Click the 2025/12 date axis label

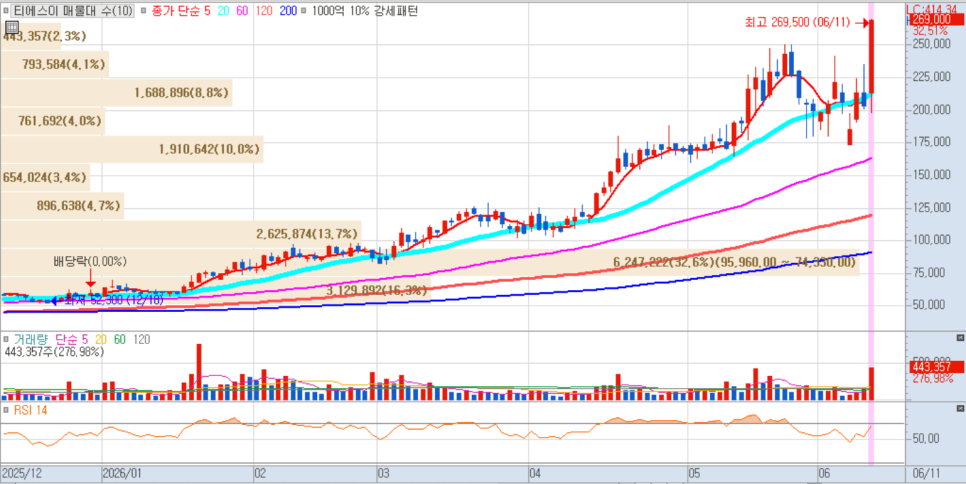pyautogui.click(x=22, y=474)
